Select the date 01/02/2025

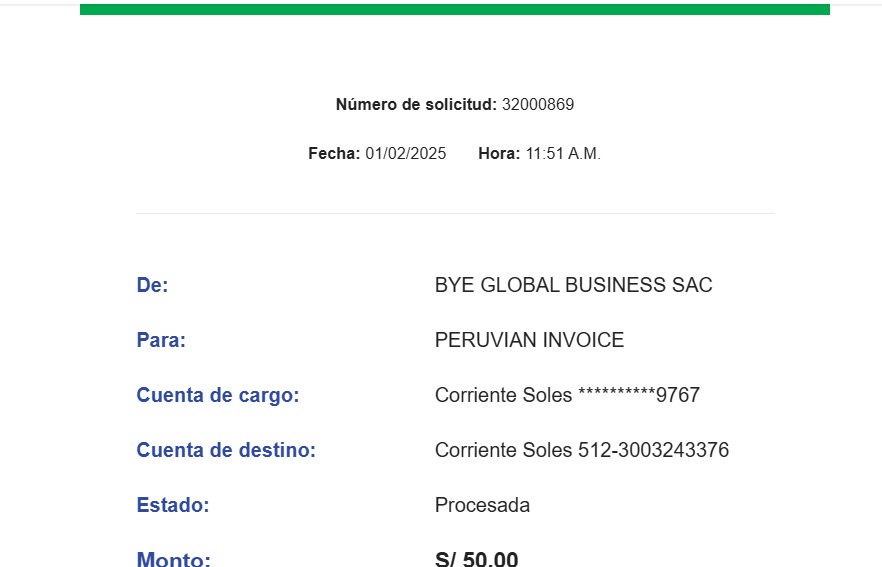tap(406, 154)
